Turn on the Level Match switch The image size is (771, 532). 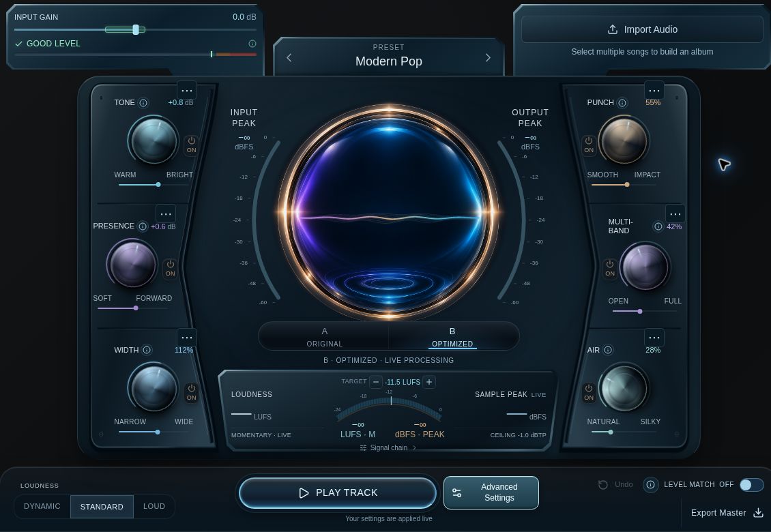[x=751, y=485]
